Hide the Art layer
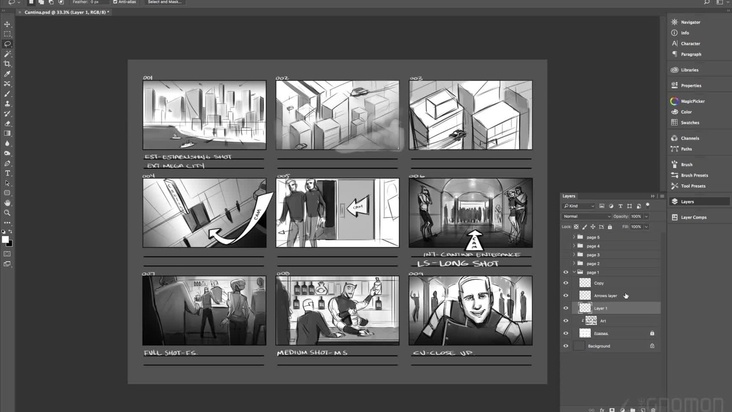 [566, 321]
